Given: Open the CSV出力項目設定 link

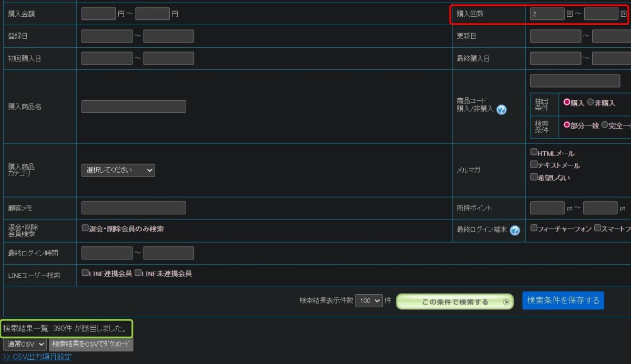Looking at the screenshot, I should [x=37, y=357].
